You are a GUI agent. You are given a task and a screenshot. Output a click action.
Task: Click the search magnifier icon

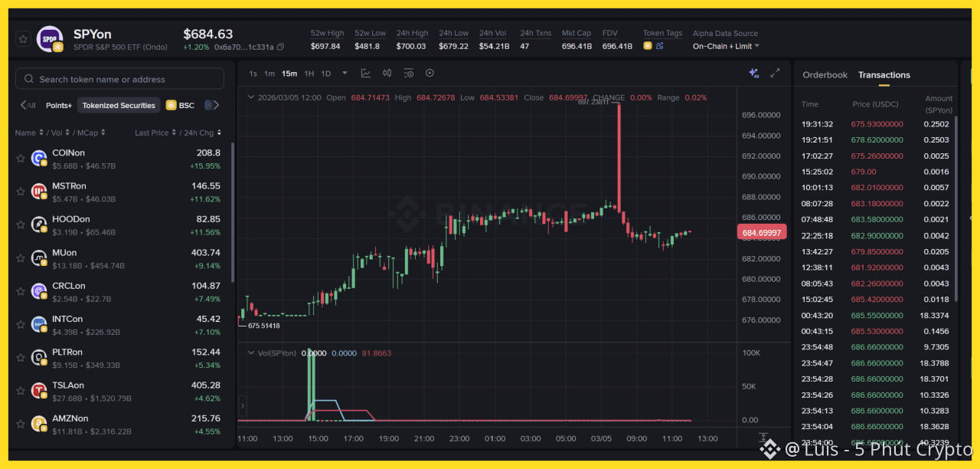(x=29, y=79)
